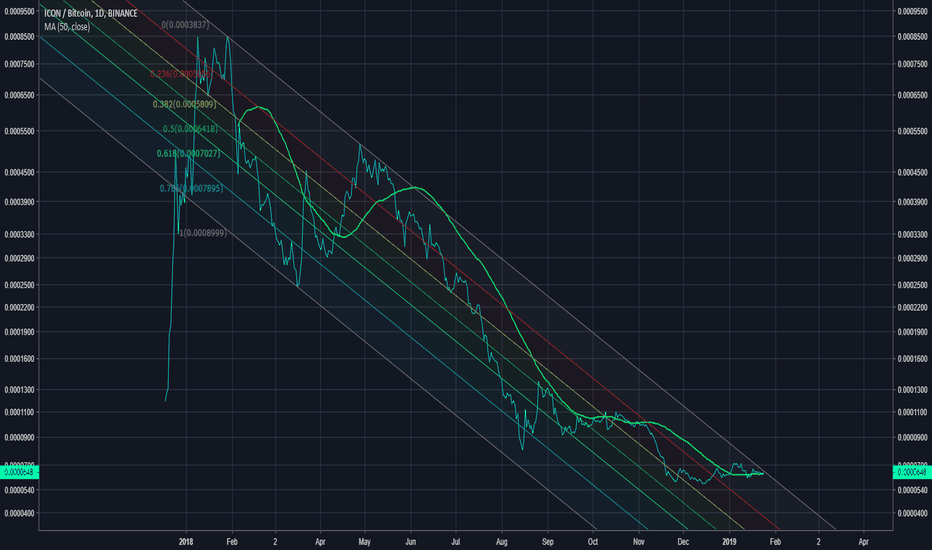Viewport: 932px width, 550px height.
Task: Select 0.0003300 on the right price scale
Action: [x=912, y=235]
